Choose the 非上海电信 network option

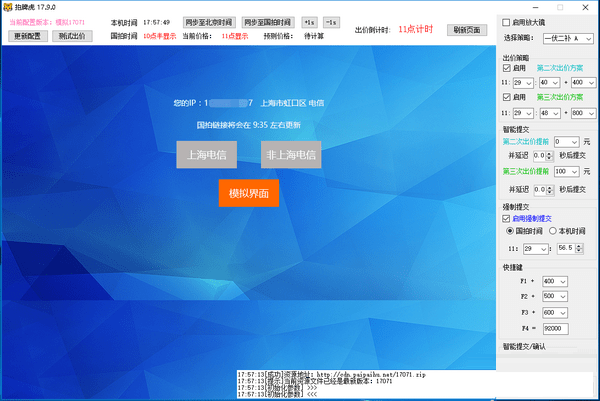(x=291, y=155)
